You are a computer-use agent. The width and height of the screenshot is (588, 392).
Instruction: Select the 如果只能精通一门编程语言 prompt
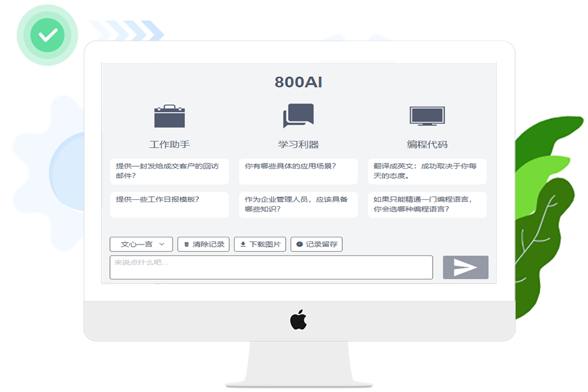pyautogui.click(x=427, y=205)
